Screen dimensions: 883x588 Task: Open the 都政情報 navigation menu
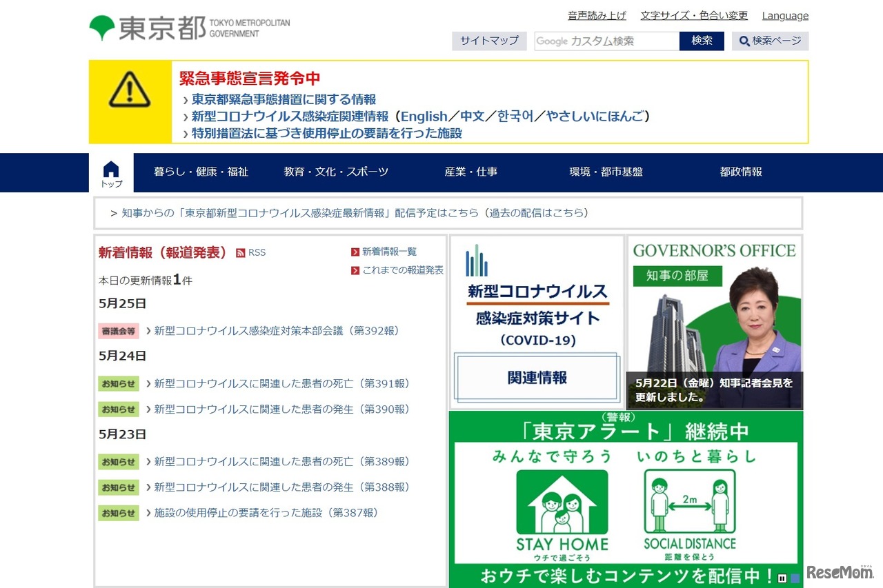(x=741, y=172)
